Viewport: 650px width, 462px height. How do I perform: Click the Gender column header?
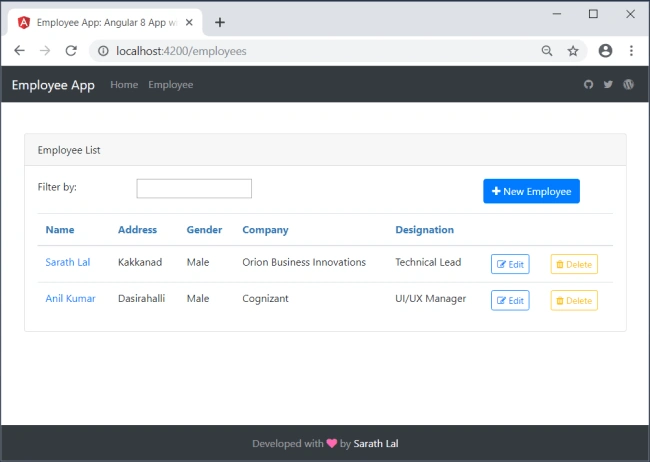[204, 230]
